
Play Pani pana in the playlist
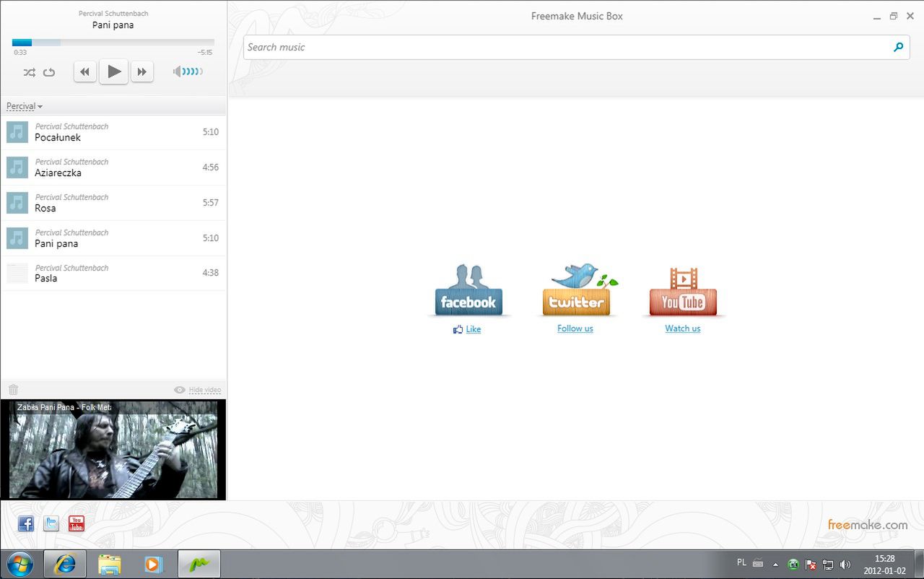113,238
